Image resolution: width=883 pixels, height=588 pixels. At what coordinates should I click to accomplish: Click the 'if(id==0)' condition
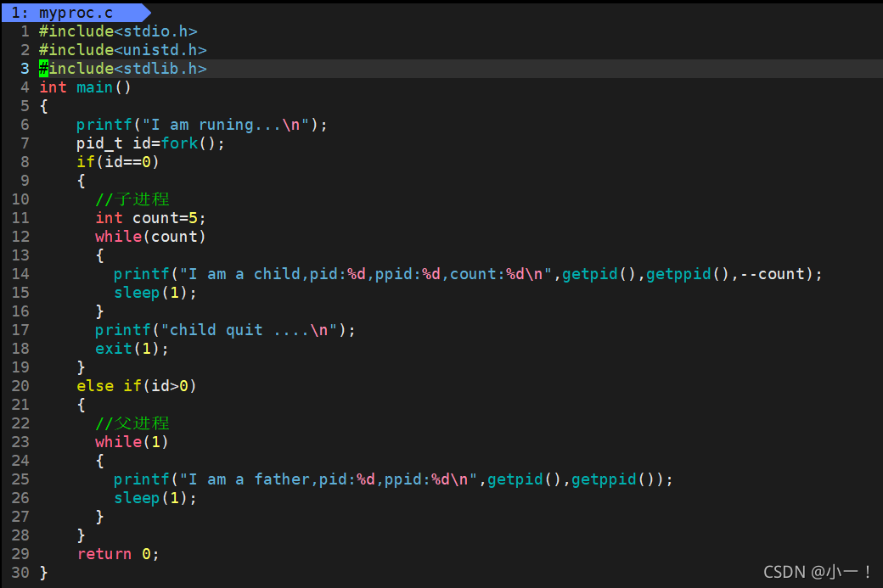tap(118, 162)
